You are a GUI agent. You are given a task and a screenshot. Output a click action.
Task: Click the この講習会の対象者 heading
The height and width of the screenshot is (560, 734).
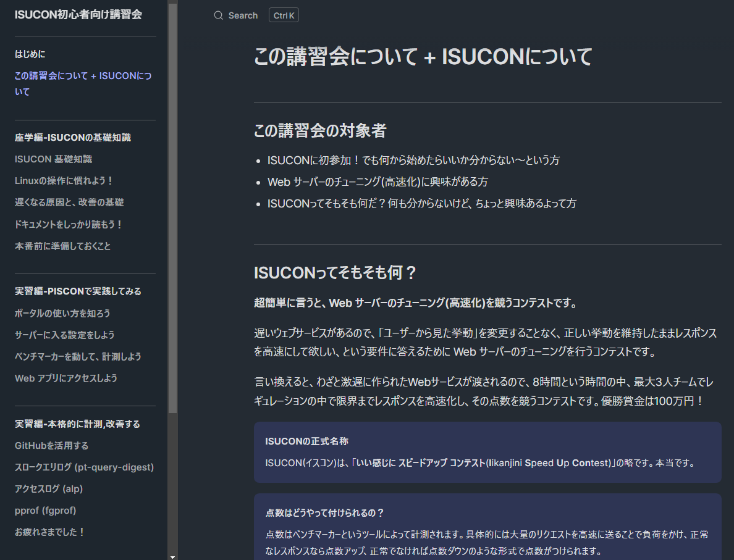(x=320, y=130)
